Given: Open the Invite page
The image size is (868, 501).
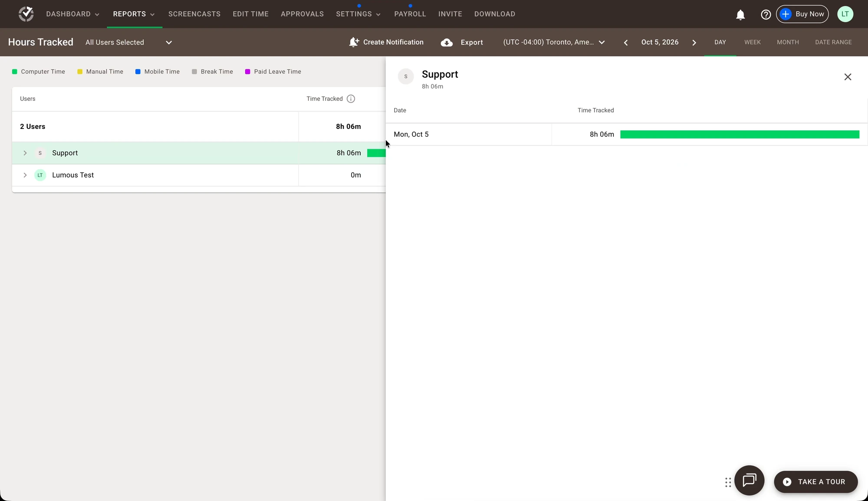Looking at the screenshot, I should tap(450, 14).
